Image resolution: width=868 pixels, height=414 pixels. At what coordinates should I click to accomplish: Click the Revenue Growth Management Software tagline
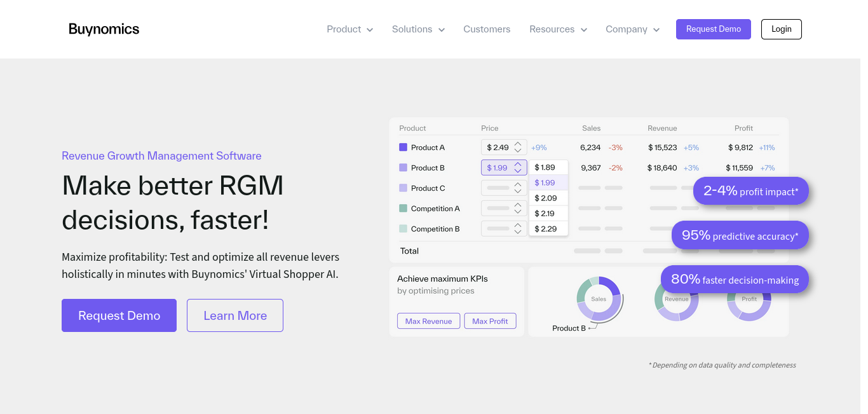pos(161,156)
